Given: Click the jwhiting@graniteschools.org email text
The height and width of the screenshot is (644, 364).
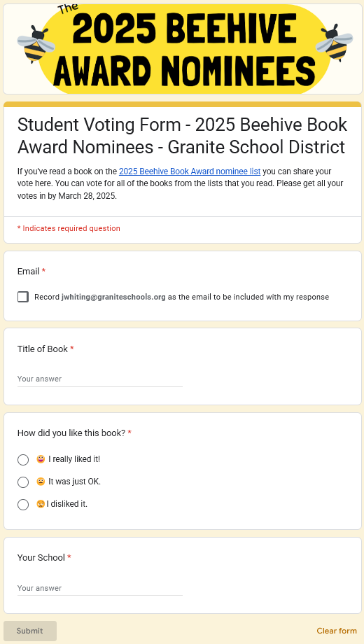Looking at the screenshot, I should [113, 297].
